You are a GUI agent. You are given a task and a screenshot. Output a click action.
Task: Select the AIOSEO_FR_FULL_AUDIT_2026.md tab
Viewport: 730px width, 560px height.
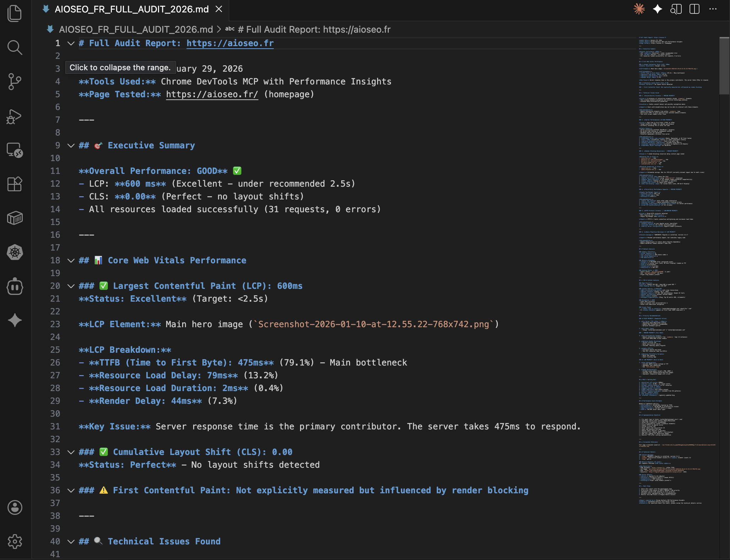(x=131, y=9)
